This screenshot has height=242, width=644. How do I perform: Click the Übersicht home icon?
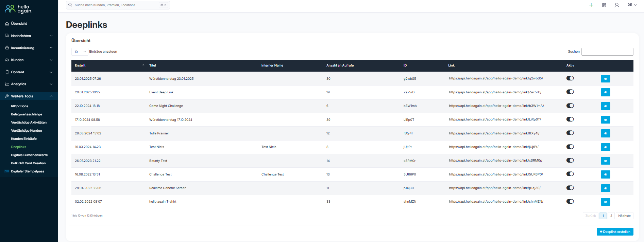7,24
